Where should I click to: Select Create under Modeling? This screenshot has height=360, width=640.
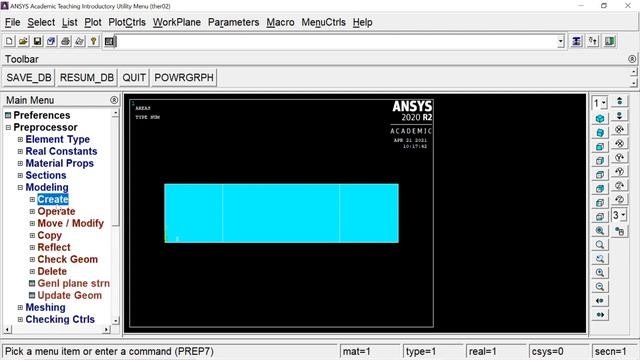(x=53, y=199)
